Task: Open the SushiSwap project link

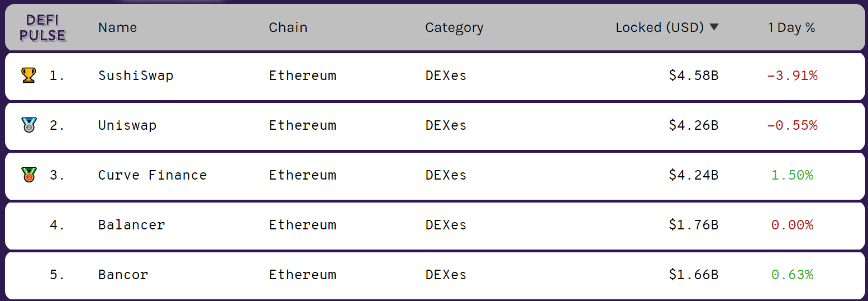Action: click(136, 76)
